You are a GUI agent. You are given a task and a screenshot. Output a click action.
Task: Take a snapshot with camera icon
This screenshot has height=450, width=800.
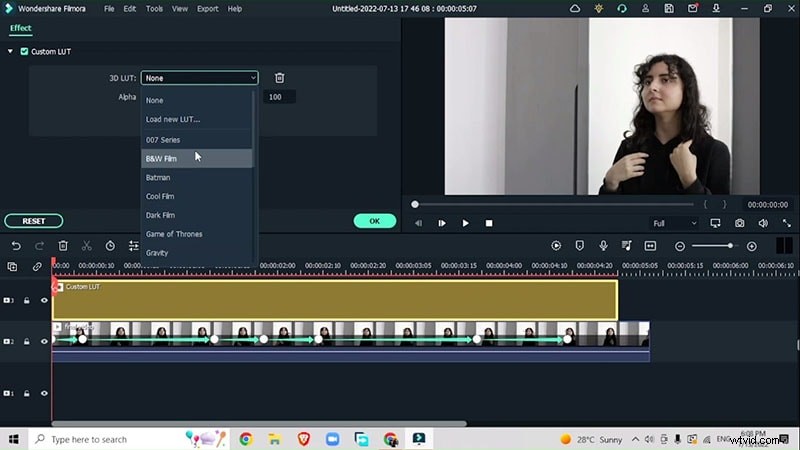coord(739,223)
